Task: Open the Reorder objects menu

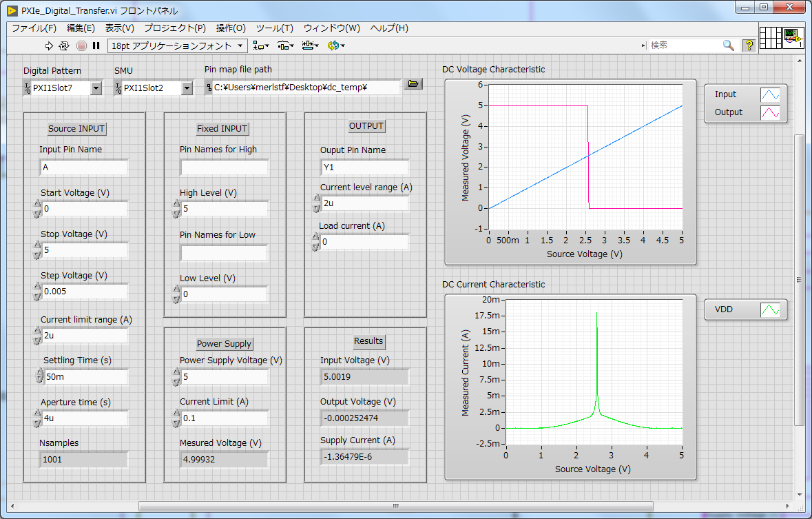Action: pyautogui.click(x=336, y=45)
